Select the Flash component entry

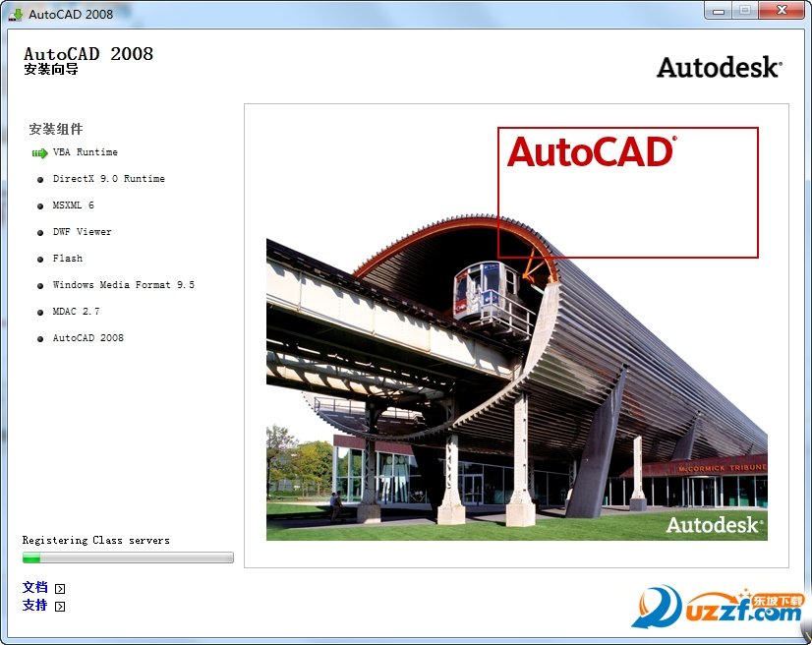click(x=67, y=259)
